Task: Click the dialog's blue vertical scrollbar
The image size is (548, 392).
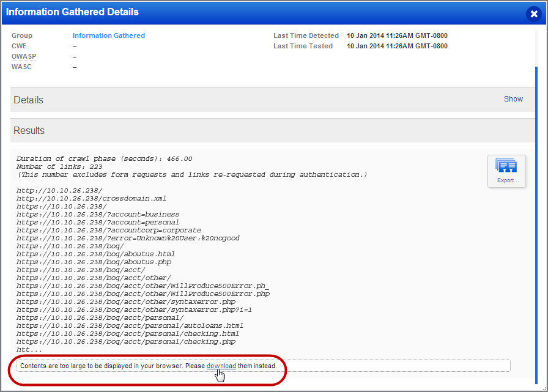Action: coord(536,224)
